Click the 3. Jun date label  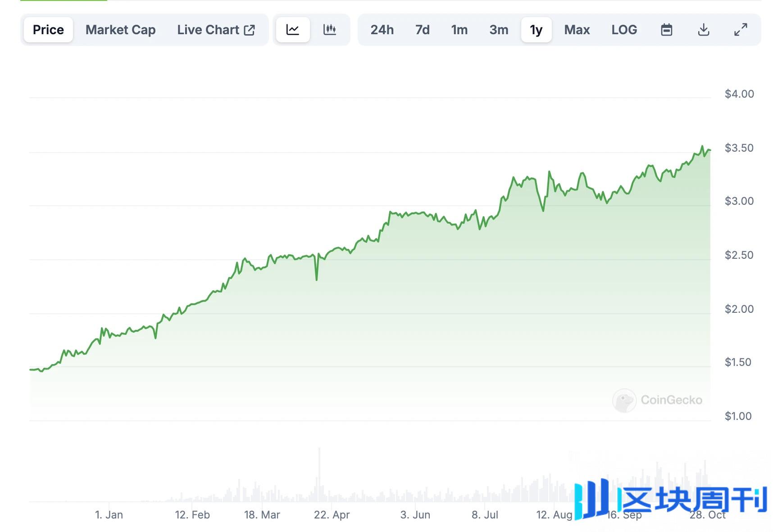(415, 515)
